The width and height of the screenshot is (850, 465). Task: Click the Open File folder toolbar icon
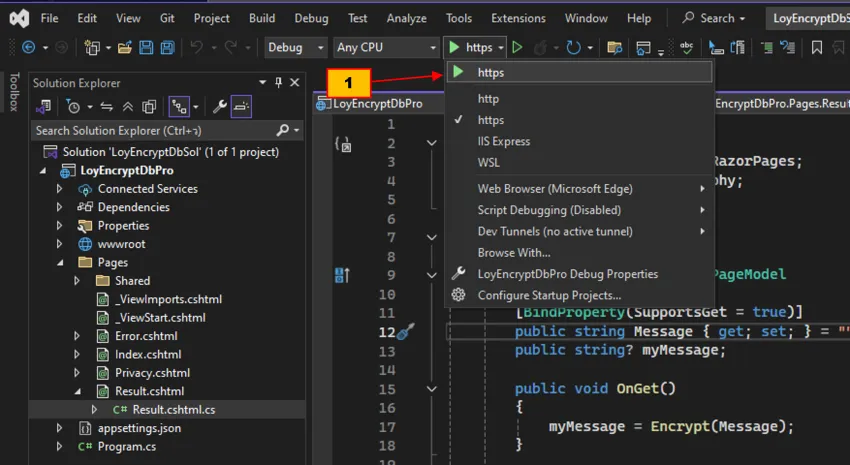coord(125,47)
